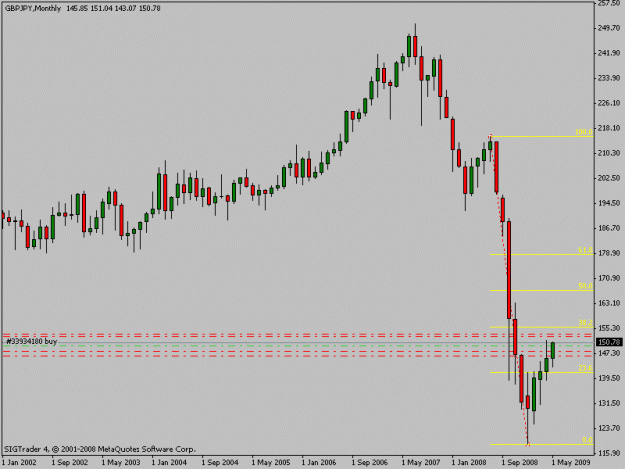
Task: Click the 241.90 price axis label
Action: pyautogui.click(x=609, y=53)
